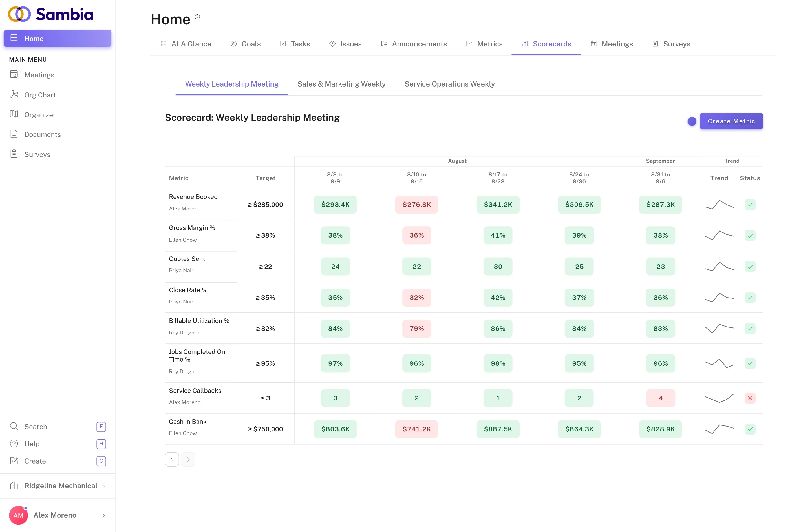
Task: Go to next weeks with right chevron
Action: pos(188,459)
